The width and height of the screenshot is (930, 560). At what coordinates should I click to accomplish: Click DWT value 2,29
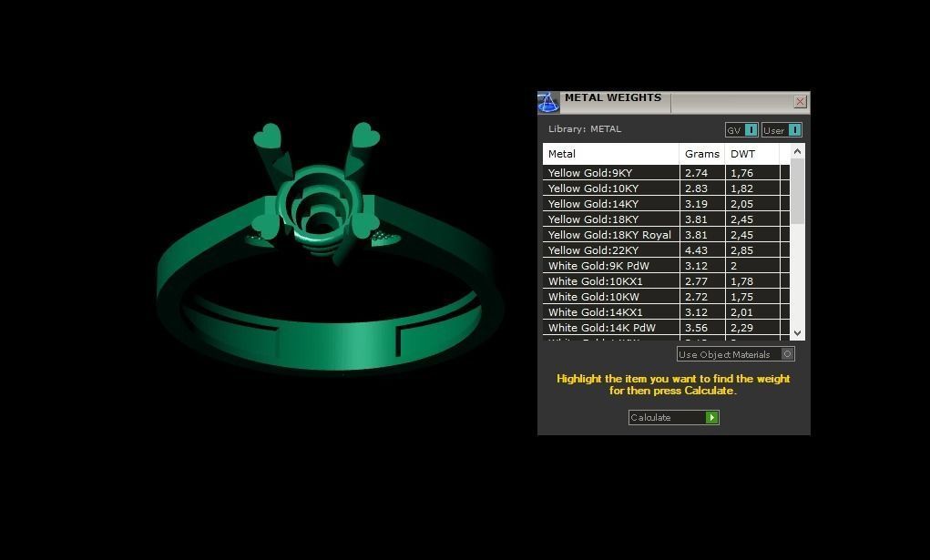pyautogui.click(x=742, y=328)
